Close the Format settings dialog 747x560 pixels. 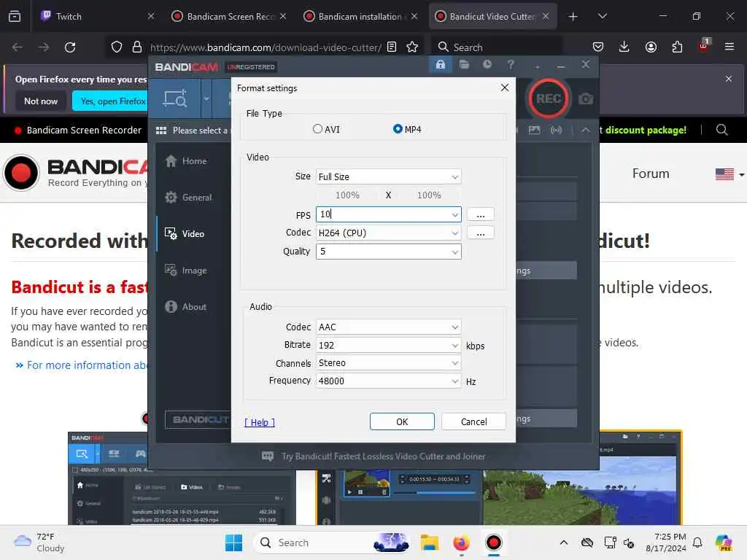[505, 87]
